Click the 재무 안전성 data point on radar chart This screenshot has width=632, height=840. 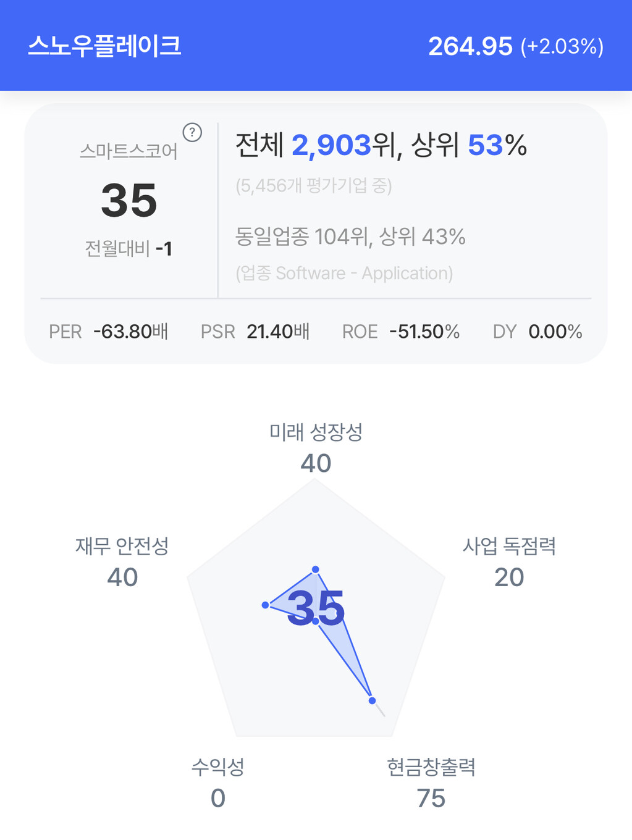point(265,605)
